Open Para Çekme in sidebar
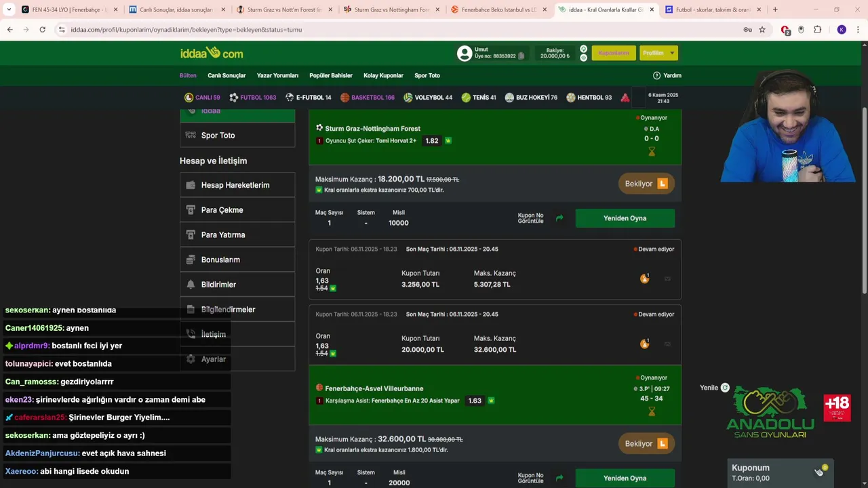The height and width of the screenshot is (488, 868). coord(237,210)
